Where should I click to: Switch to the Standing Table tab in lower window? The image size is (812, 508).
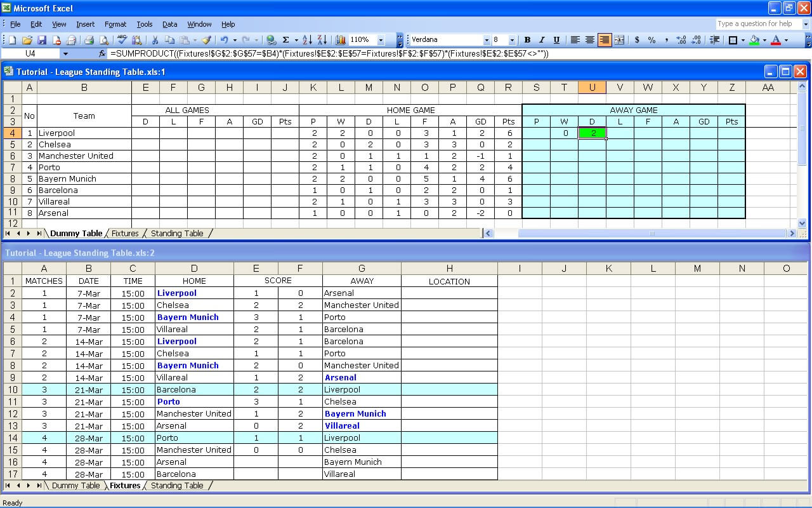[177, 485]
